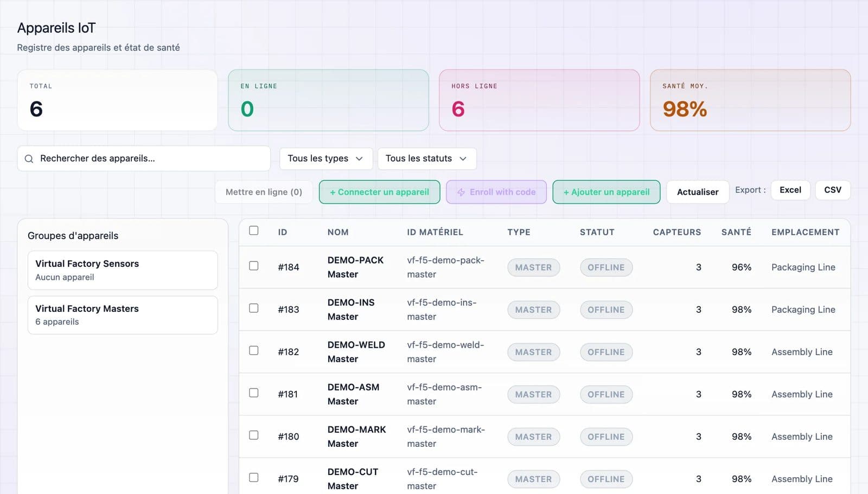
Task: Select Virtual Factory Sensors group
Action: pyautogui.click(x=123, y=270)
